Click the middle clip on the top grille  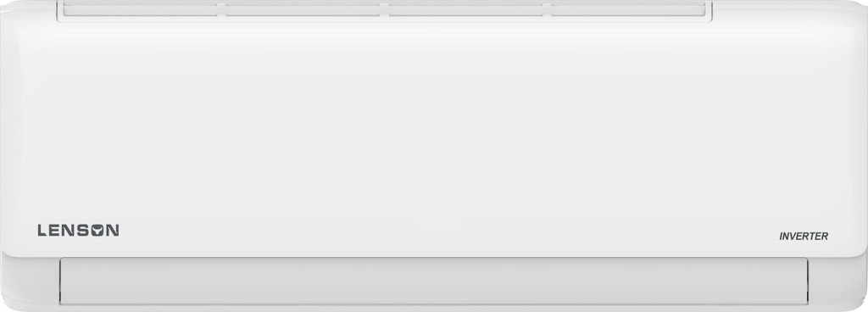click(x=384, y=8)
